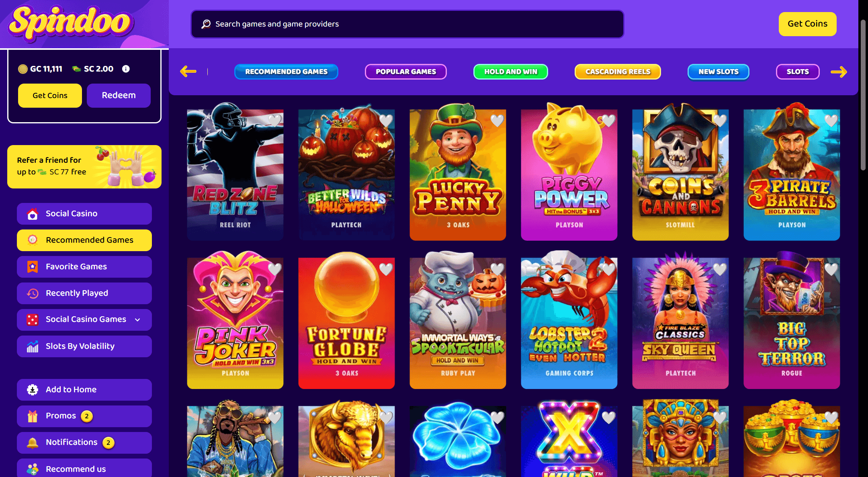Click the Notifications bell item
The height and width of the screenshot is (477, 868).
click(x=84, y=442)
